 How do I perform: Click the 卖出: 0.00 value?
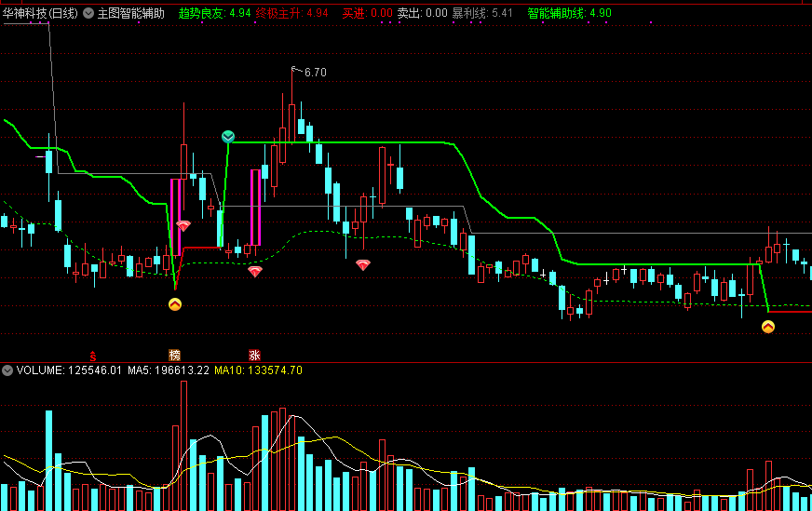422,13
